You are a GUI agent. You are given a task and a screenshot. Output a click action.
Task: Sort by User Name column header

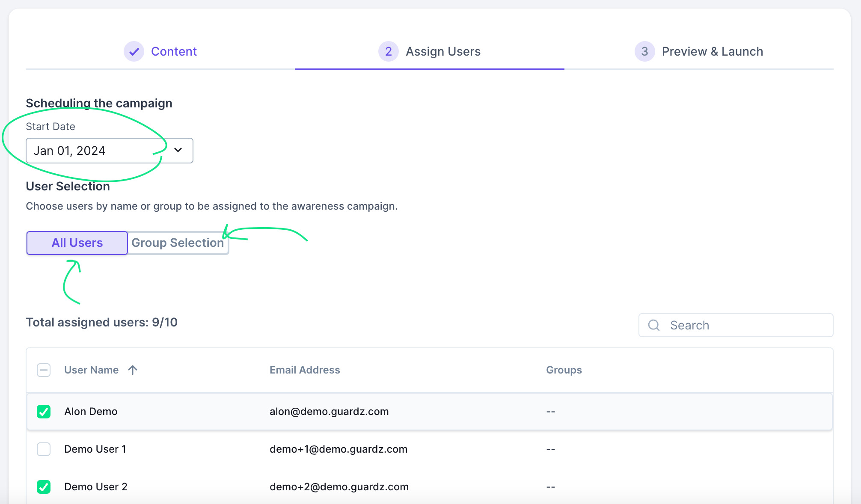pos(91,370)
